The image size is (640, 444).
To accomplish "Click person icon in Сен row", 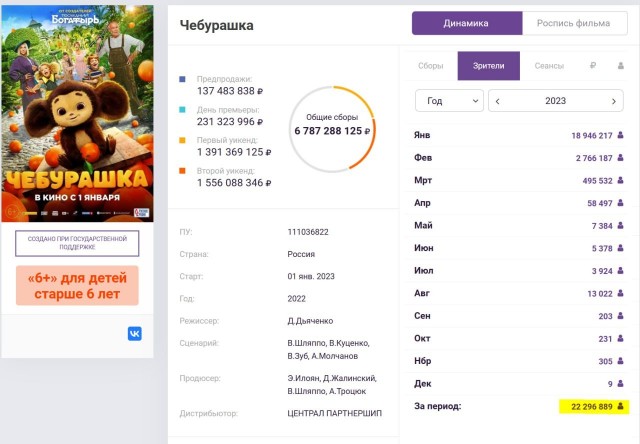I will coord(620,315).
